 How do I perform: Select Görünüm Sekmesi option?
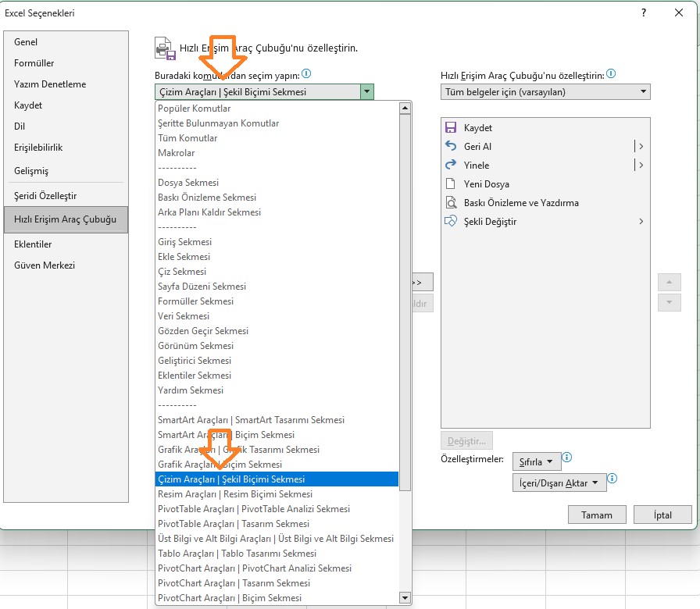277,345
